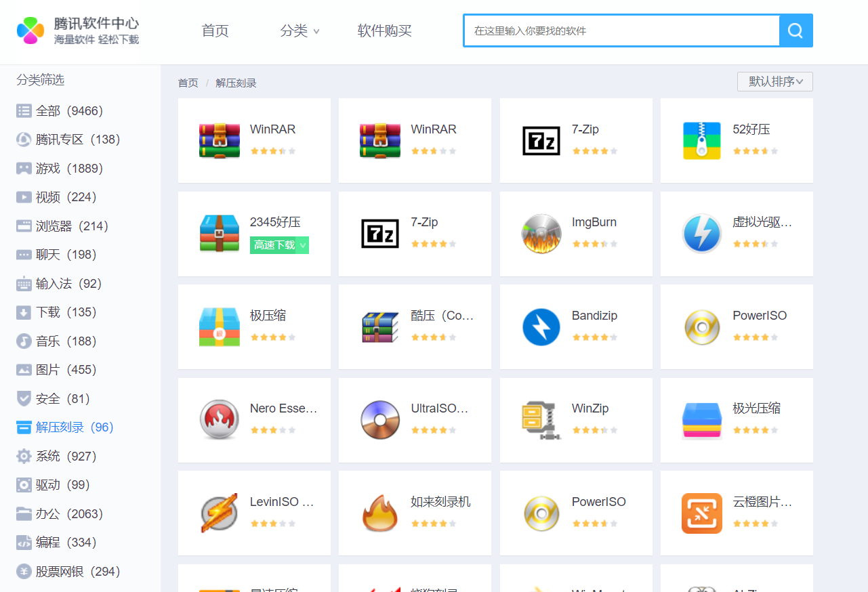Click the 分类筛选 sidebar heading

click(x=40, y=80)
